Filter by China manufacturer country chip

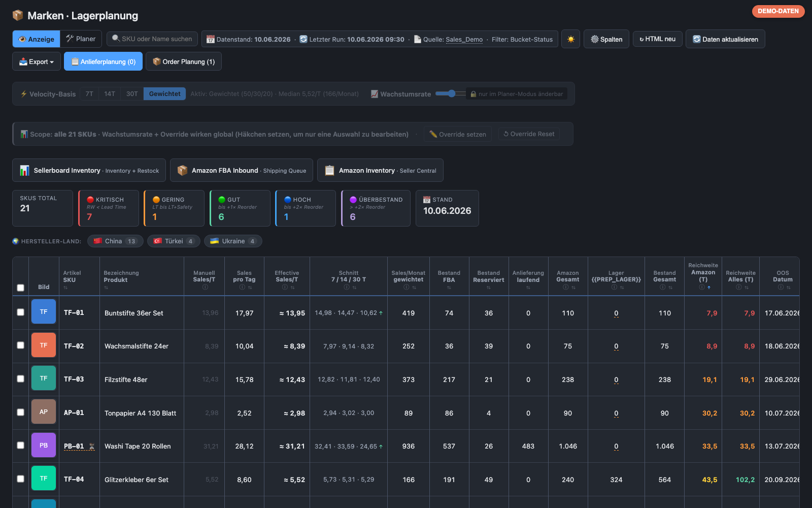[x=115, y=241]
